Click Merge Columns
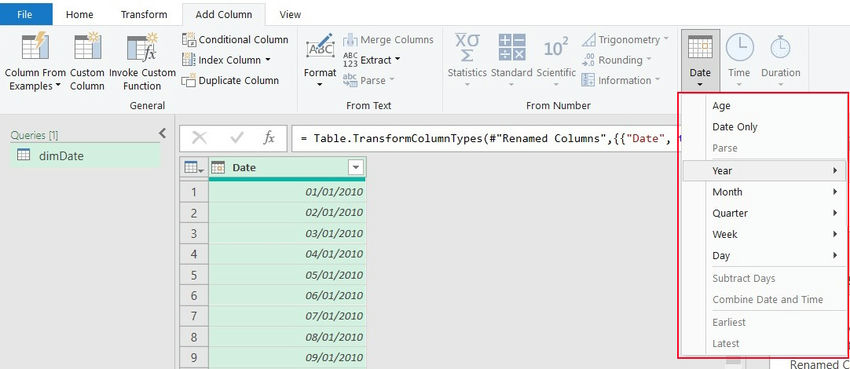Image resolution: width=850 pixels, height=369 pixels. [x=388, y=40]
